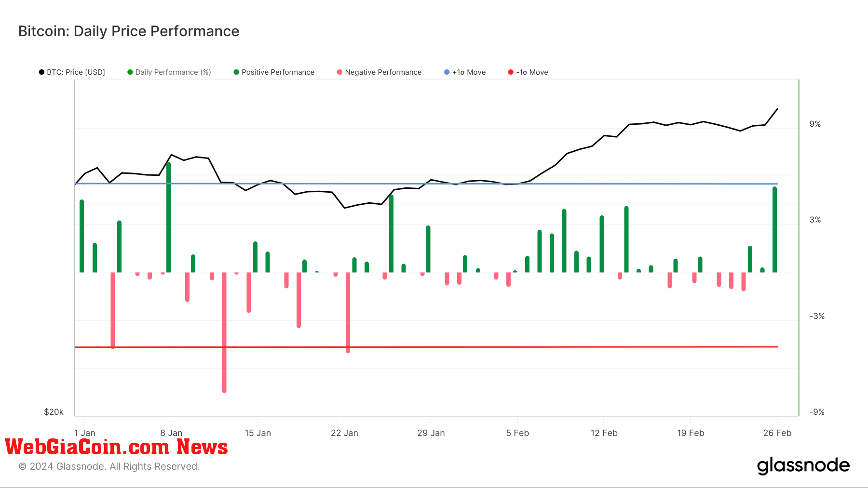The image size is (868, 488).
Task: Click the glassnode logo
Action: pos(803,466)
